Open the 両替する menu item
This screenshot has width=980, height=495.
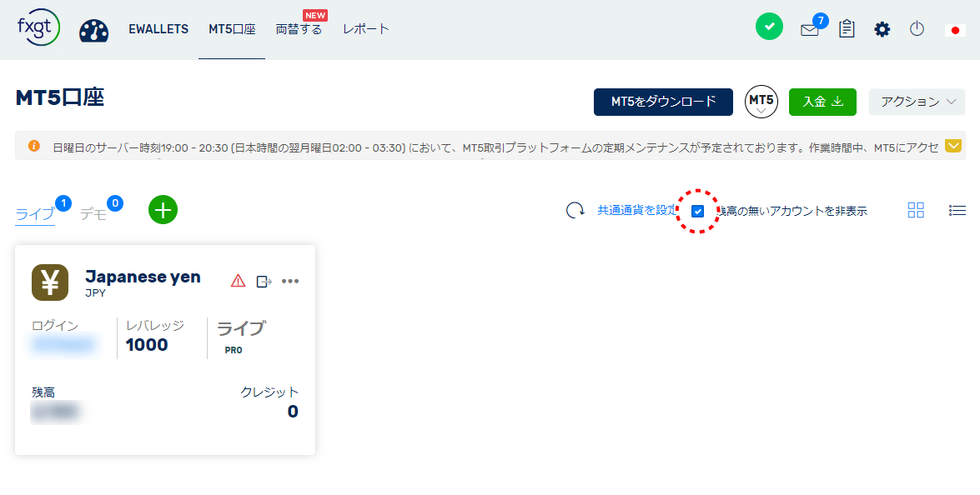point(299,29)
